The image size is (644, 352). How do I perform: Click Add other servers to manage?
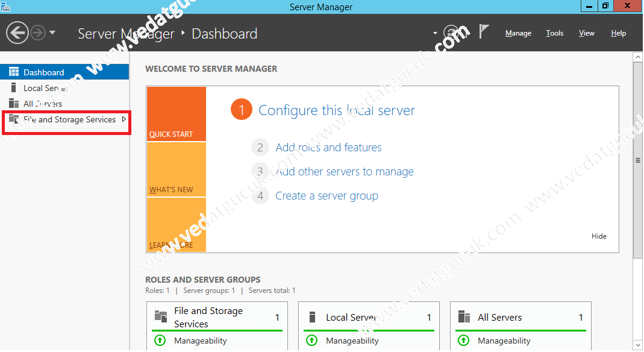point(345,171)
